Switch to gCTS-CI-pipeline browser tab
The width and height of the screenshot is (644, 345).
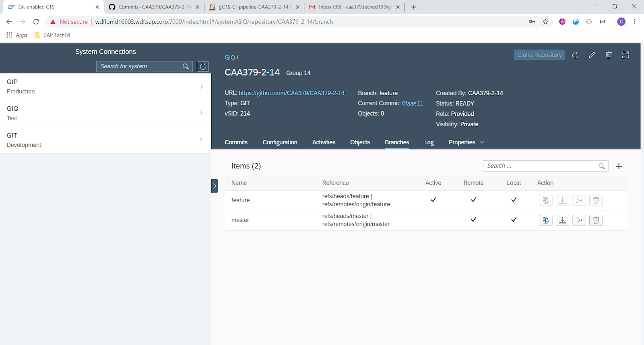(x=254, y=7)
